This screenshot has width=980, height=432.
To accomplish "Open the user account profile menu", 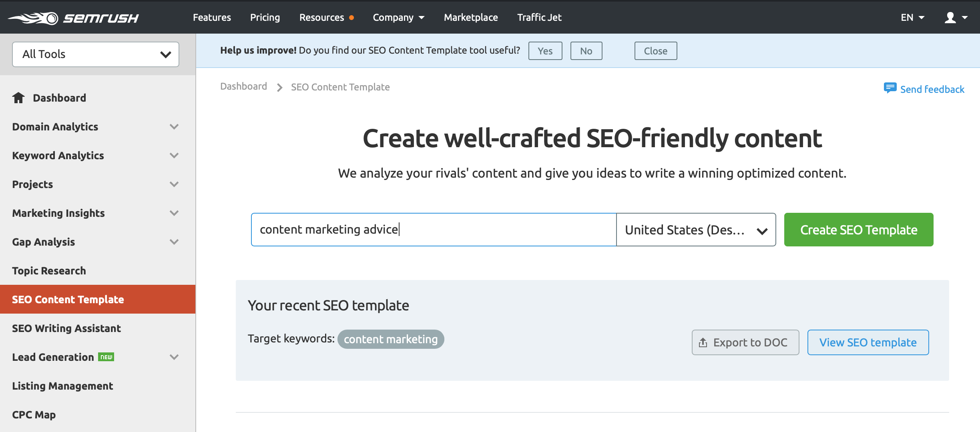I will click(956, 17).
